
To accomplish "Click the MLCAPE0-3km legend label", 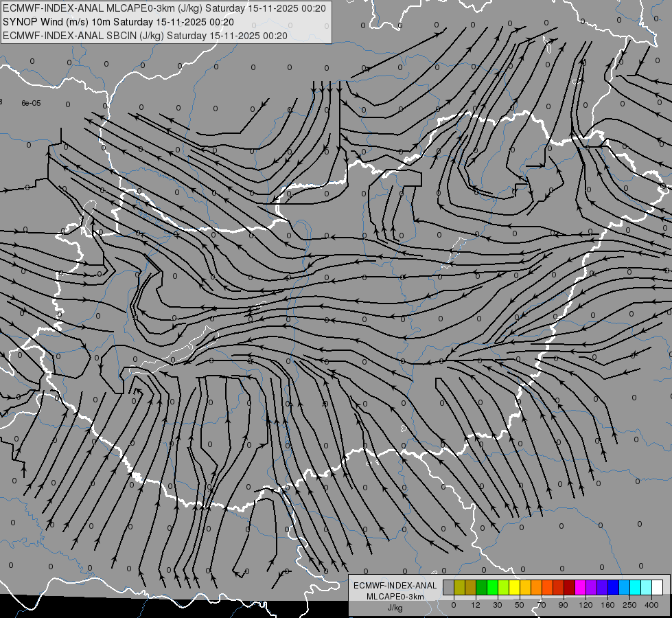I will click(395, 597).
